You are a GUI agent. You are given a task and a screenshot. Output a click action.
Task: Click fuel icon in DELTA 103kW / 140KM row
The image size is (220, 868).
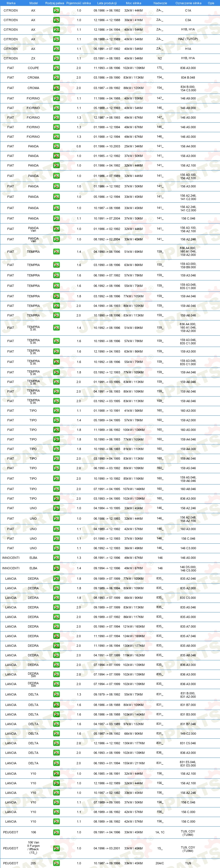56,714
